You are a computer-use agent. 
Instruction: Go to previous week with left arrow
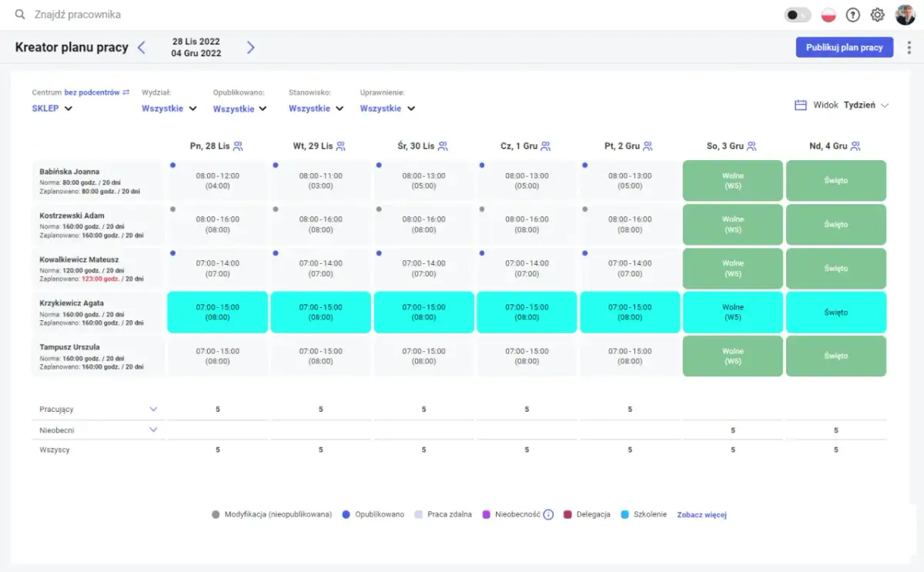pyautogui.click(x=142, y=48)
